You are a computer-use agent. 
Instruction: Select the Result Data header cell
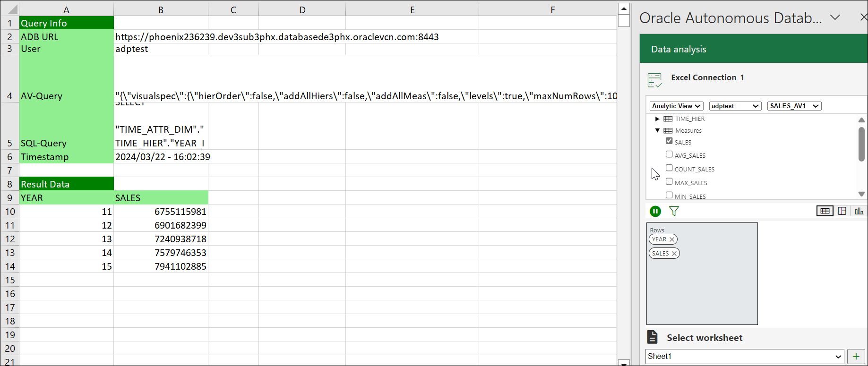point(66,184)
